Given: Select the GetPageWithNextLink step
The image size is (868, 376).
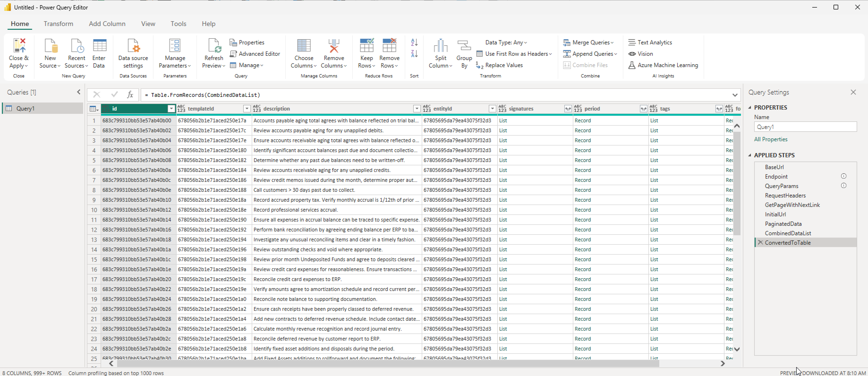Looking at the screenshot, I should 805,205.
